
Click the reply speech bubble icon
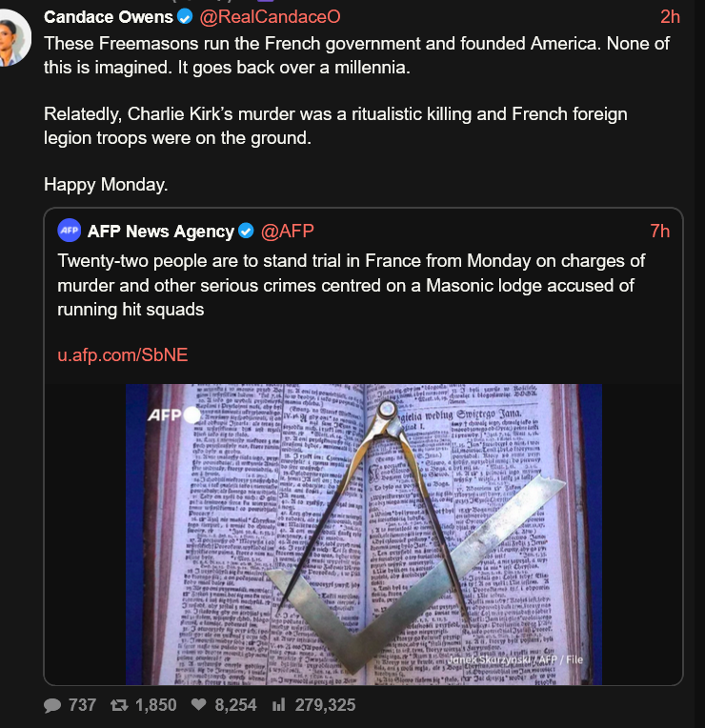pyautogui.click(x=52, y=705)
